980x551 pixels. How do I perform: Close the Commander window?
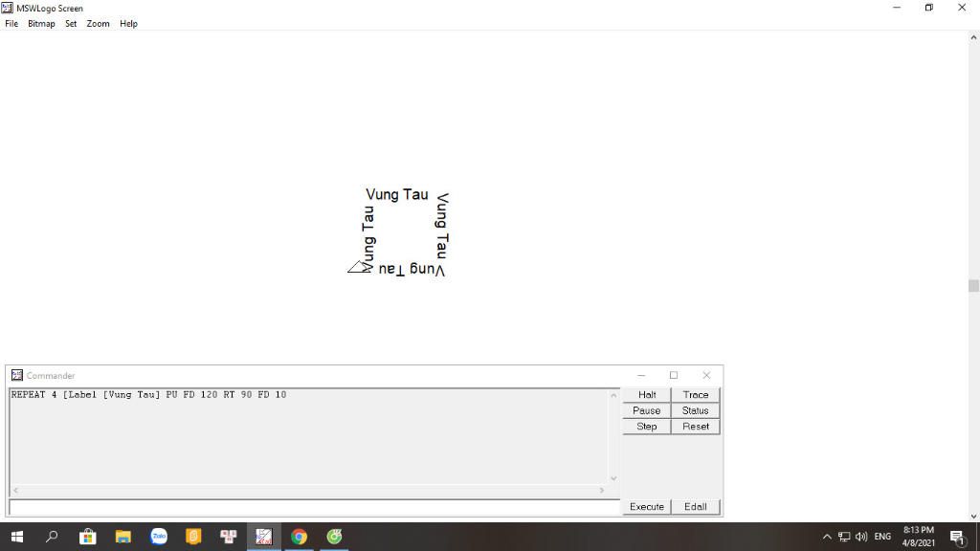[706, 375]
